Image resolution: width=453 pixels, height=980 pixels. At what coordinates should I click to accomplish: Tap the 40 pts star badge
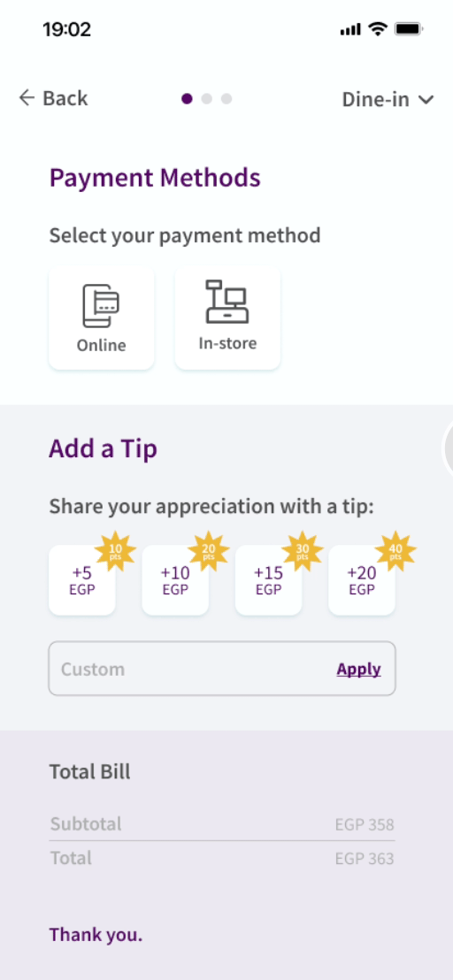[395, 551]
